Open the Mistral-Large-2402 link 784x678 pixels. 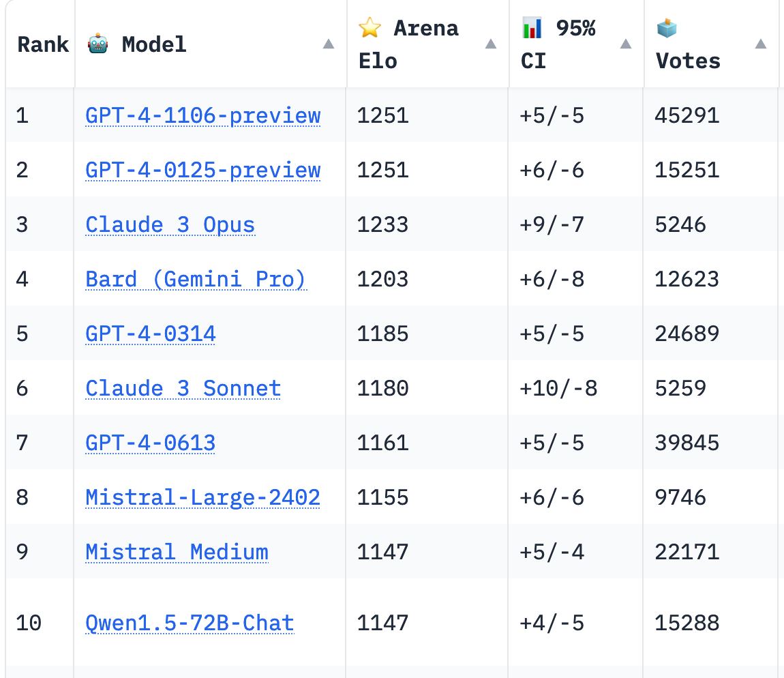(x=203, y=497)
